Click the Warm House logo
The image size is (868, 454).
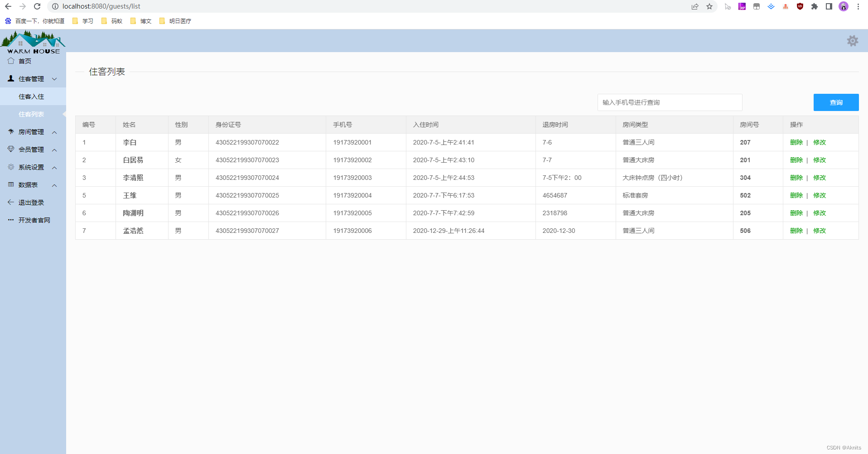pyautogui.click(x=33, y=43)
